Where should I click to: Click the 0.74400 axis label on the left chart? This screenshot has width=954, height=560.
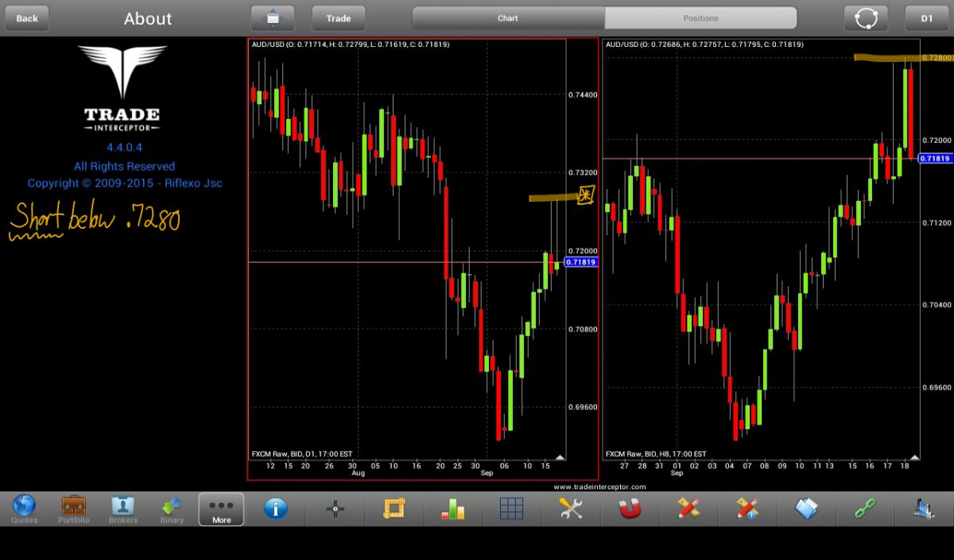[x=583, y=95]
